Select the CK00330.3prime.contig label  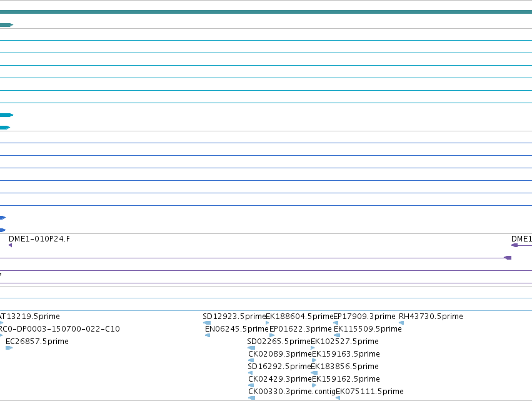[x=292, y=392]
